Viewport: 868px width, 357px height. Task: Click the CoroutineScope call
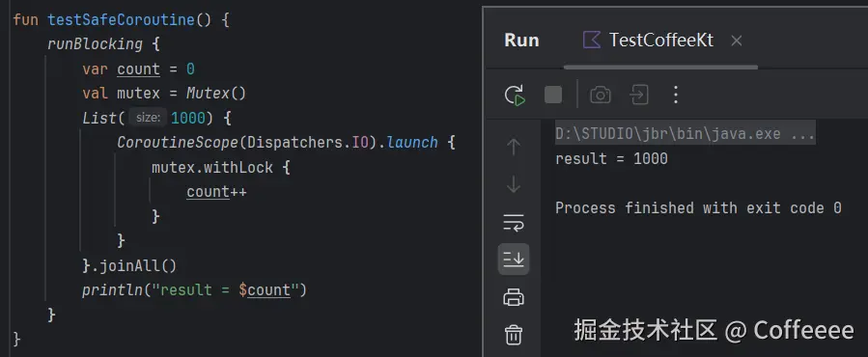click(x=177, y=142)
